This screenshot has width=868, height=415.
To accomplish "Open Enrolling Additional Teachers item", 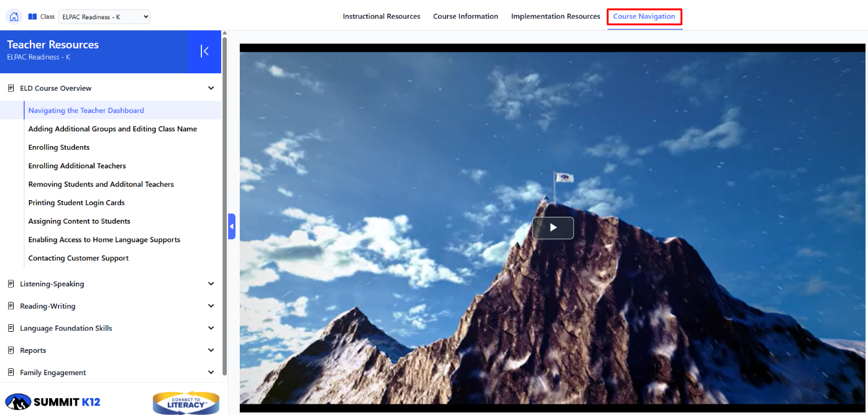I will [77, 166].
